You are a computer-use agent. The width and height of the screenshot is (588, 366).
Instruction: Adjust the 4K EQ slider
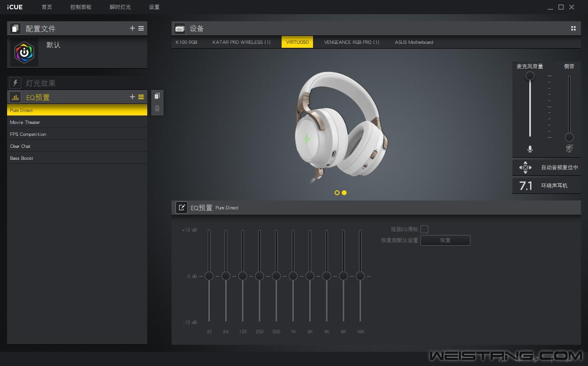327,276
